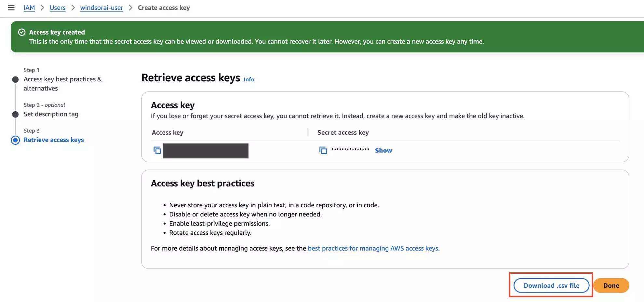This screenshot has height=302, width=644.
Task: Click 'Never store your access key' bullet
Action: [x=274, y=205]
